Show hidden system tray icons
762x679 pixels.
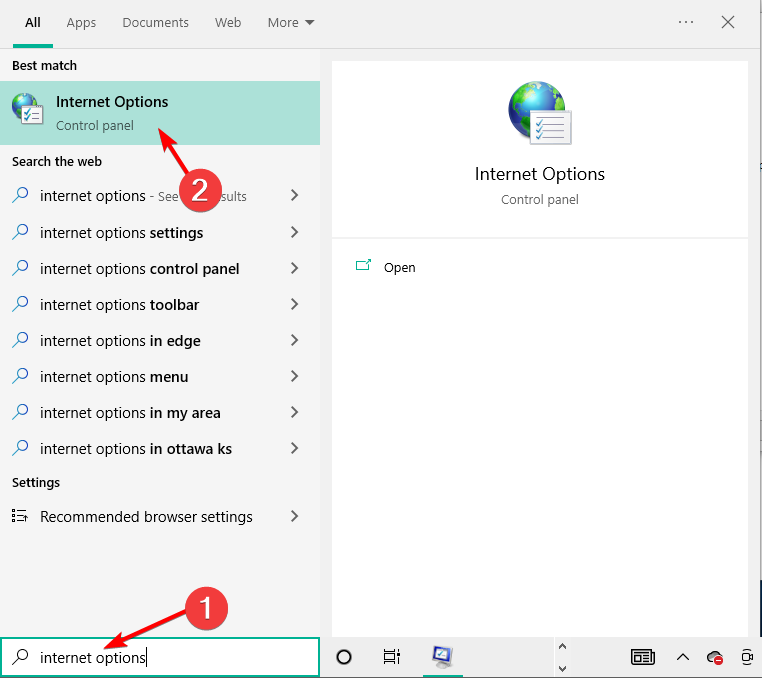683,657
